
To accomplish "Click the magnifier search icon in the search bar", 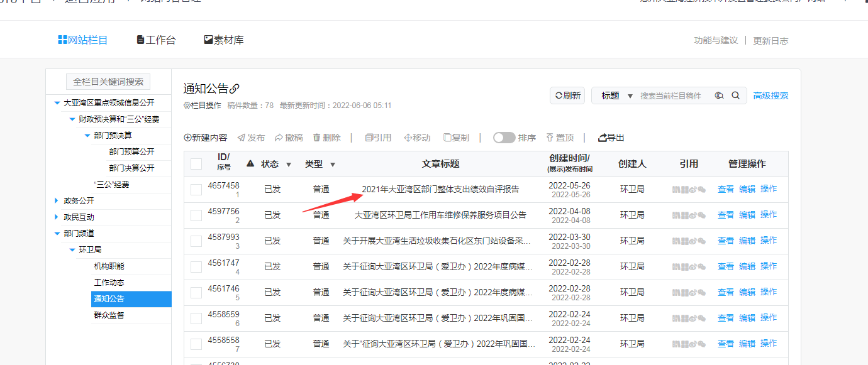I will (x=735, y=95).
